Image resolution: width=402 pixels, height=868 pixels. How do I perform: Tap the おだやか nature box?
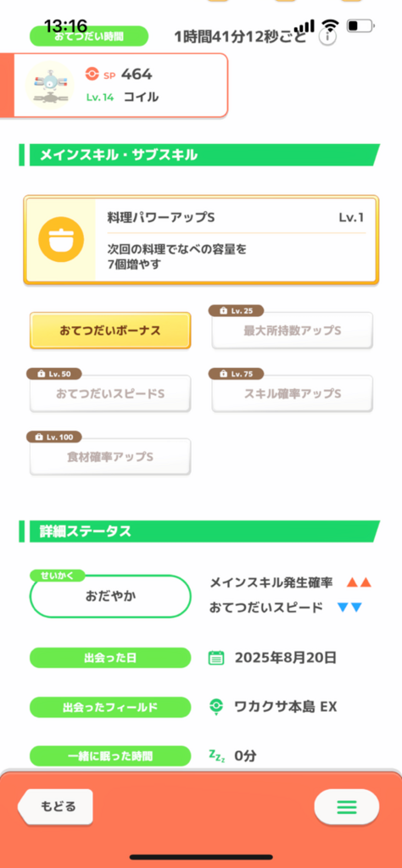click(x=110, y=597)
